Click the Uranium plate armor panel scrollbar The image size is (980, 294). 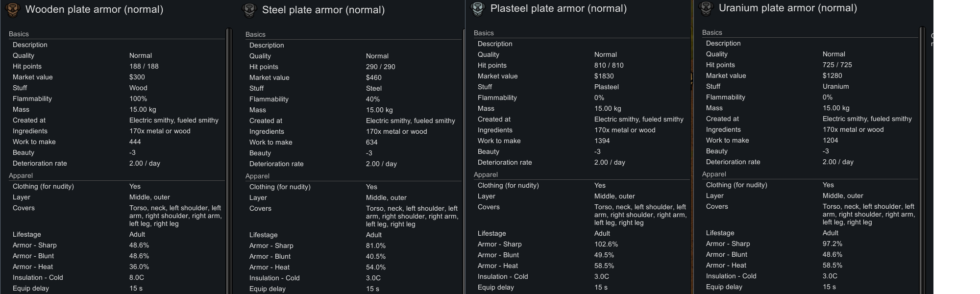[922, 147]
